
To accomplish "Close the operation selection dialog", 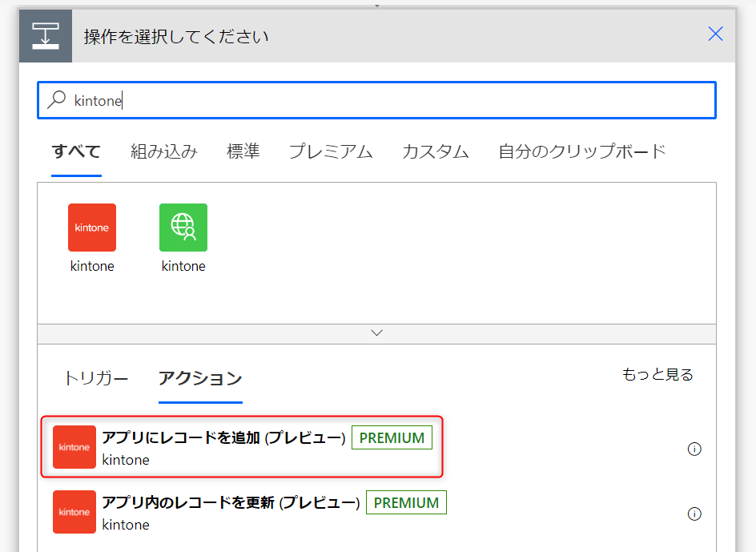I will (x=715, y=34).
